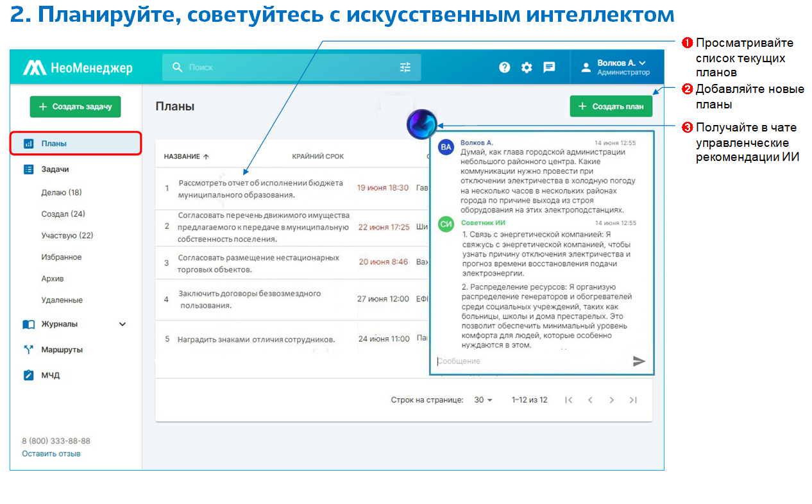Go to the previous page arrow
The height and width of the screenshot is (504, 812).
(590, 400)
